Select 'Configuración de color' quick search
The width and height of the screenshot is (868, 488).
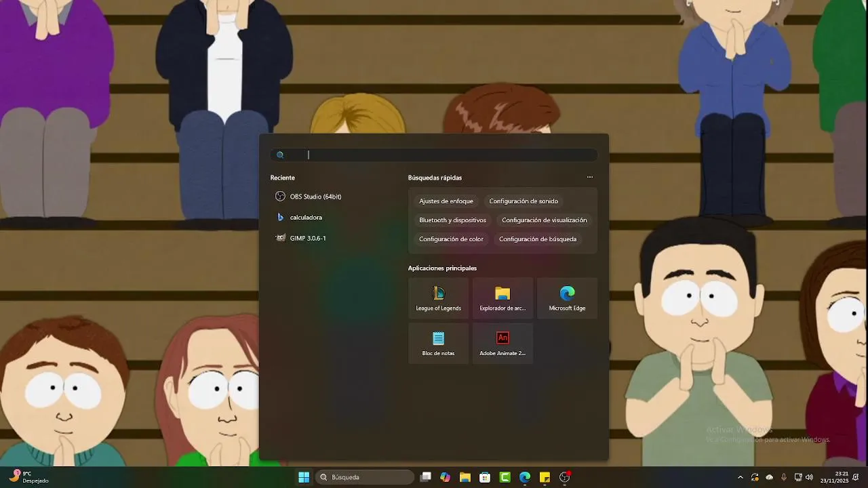pos(451,239)
